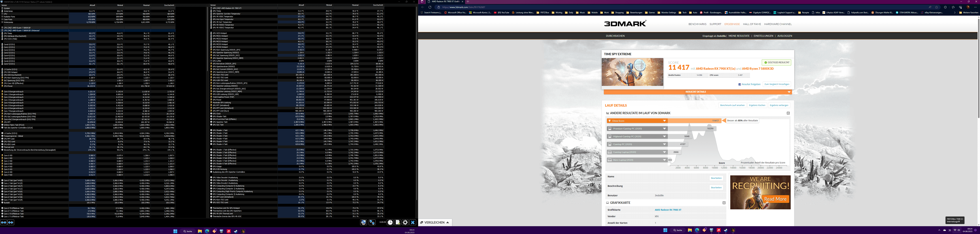The image size is (980, 234).
Task: Open Edge tab actions menu icon
Action: (422, 1)
